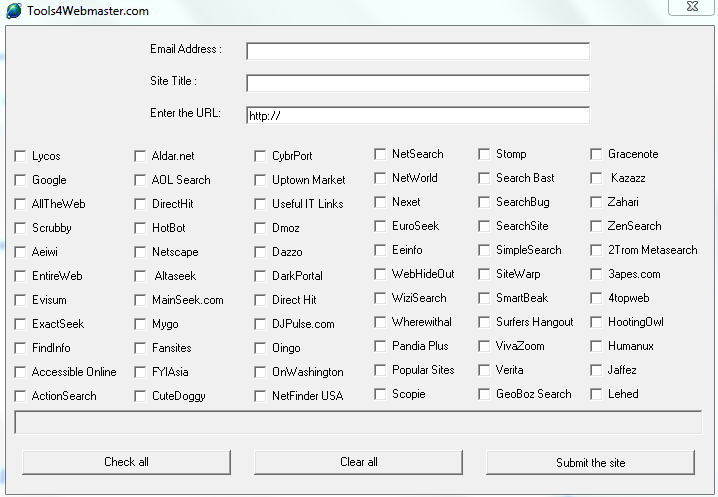This screenshot has width=718, height=497.
Task: Check the Gracenote option
Action: (x=596, y=154)
